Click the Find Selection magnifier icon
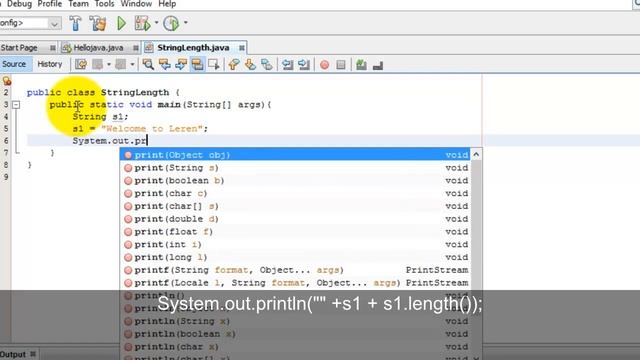The height and width of the screenshot is (360, 640). [148, 64]
